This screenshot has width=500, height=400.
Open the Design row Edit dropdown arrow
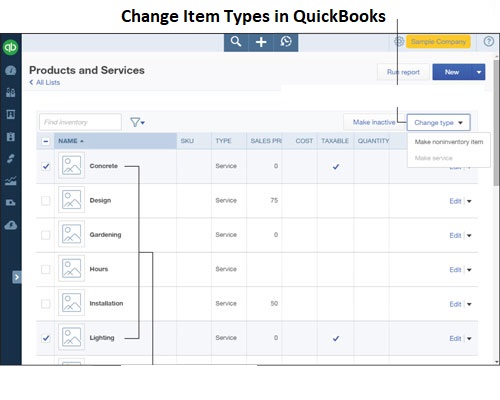coord(469,201)
